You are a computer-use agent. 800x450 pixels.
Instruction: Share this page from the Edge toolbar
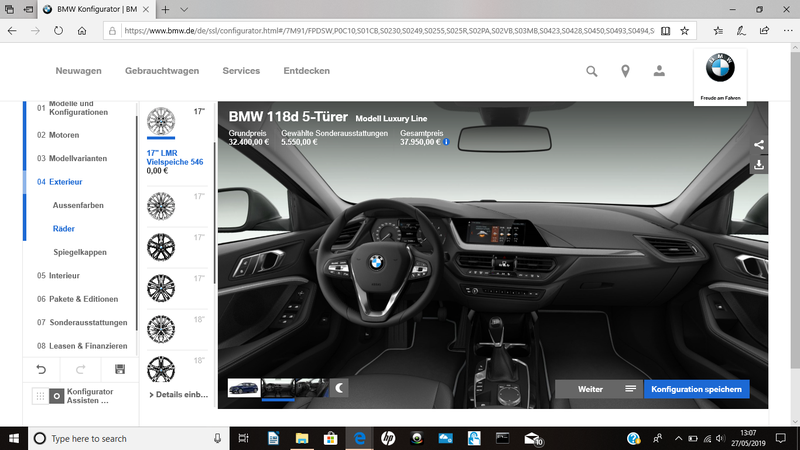point(764,31)
